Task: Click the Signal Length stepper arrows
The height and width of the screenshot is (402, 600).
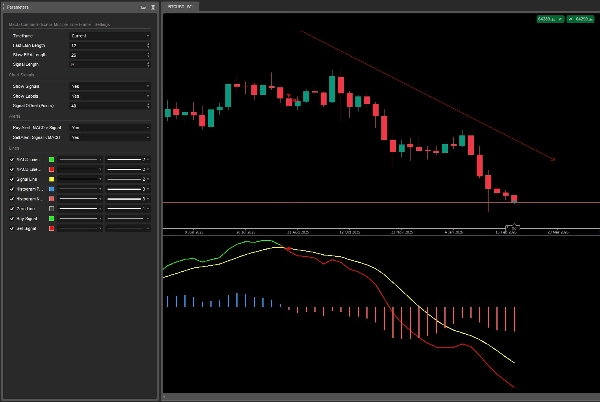Action: [x=148, y=65]
